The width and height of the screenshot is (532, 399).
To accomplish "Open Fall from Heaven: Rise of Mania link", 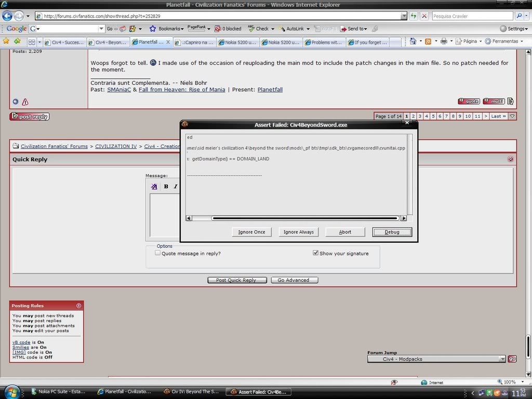I will pos(182,89).
